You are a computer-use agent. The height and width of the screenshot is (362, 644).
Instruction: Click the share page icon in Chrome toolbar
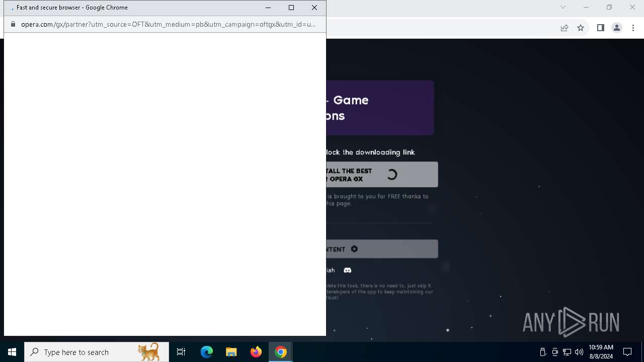[x=565, y=28]
